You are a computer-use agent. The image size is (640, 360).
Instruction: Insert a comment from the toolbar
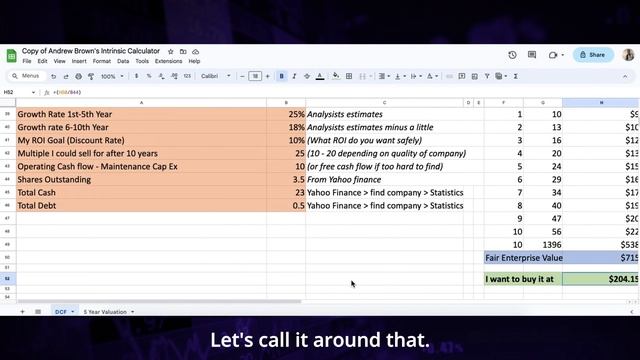coord(462,76)
